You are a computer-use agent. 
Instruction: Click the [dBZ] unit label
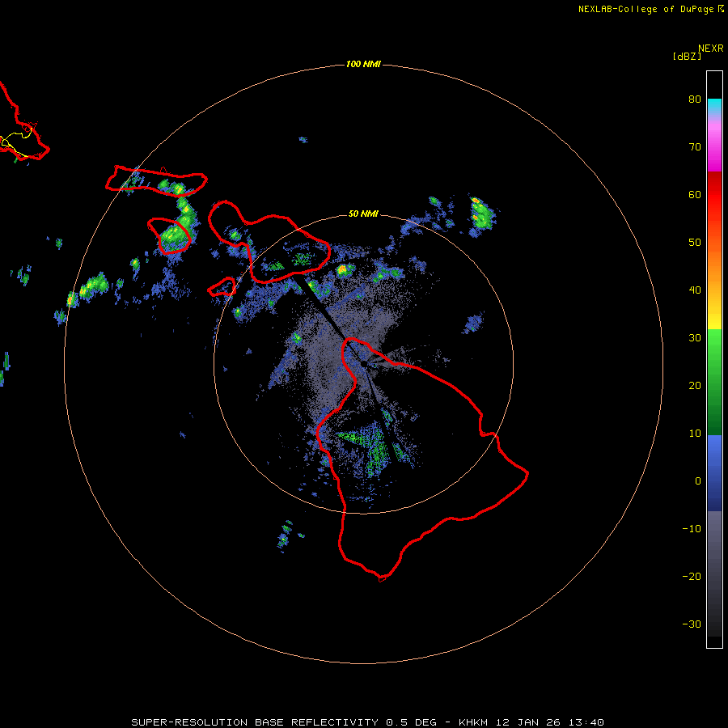coord(687,57)
